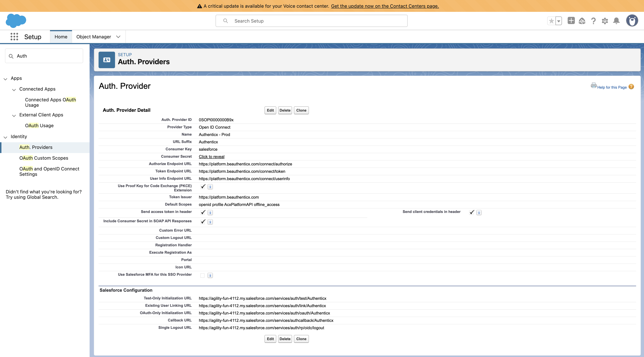Click info icon for Send access token in header
This screenshot has width=644, height=357.
tap(210, 213)
